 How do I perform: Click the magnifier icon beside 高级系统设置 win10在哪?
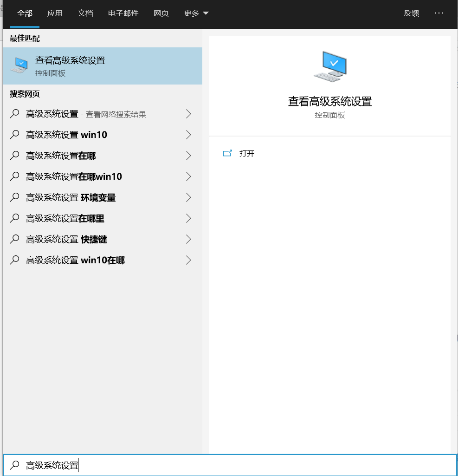(14, 260)
